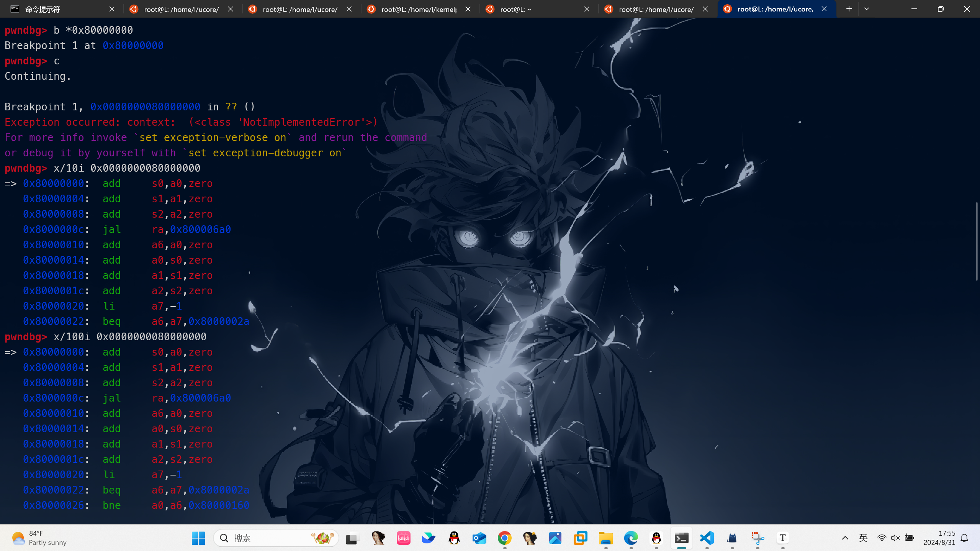Click the battery status icon
The image size is (980, 551).
coord(910,538)
